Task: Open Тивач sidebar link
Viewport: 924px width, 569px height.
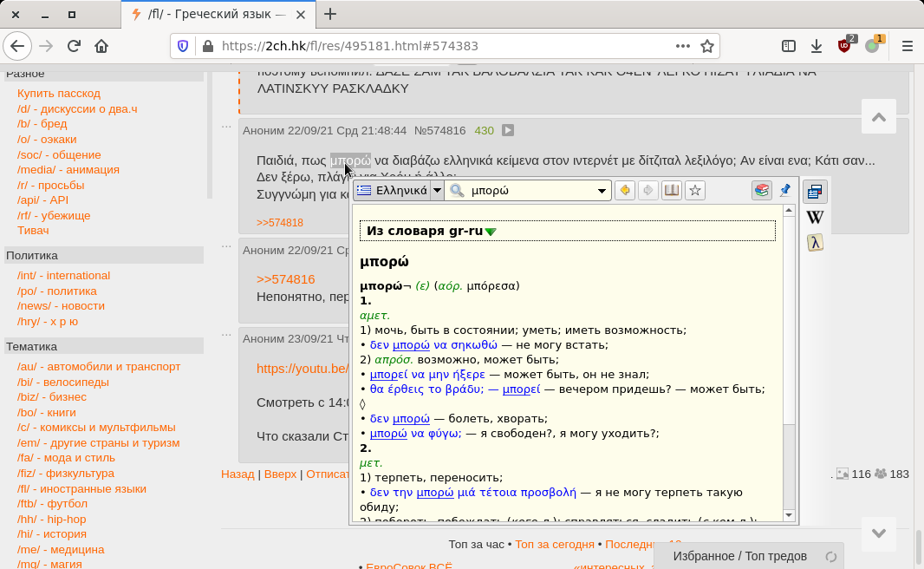Action: [33, 231]
